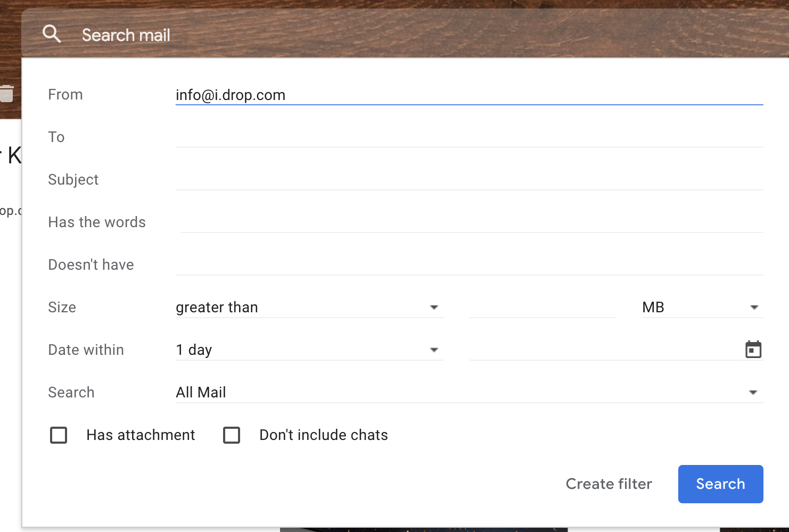
Task: Click the Has the words field
Action: pyautogui.click(x=471, y=222)
